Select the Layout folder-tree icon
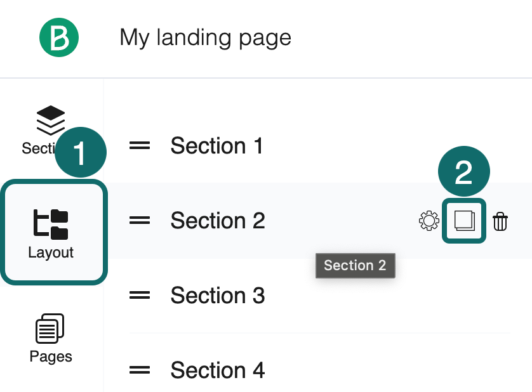Viewport: 532px width, 392px height. pyautogui.click(x=51, y=224)
